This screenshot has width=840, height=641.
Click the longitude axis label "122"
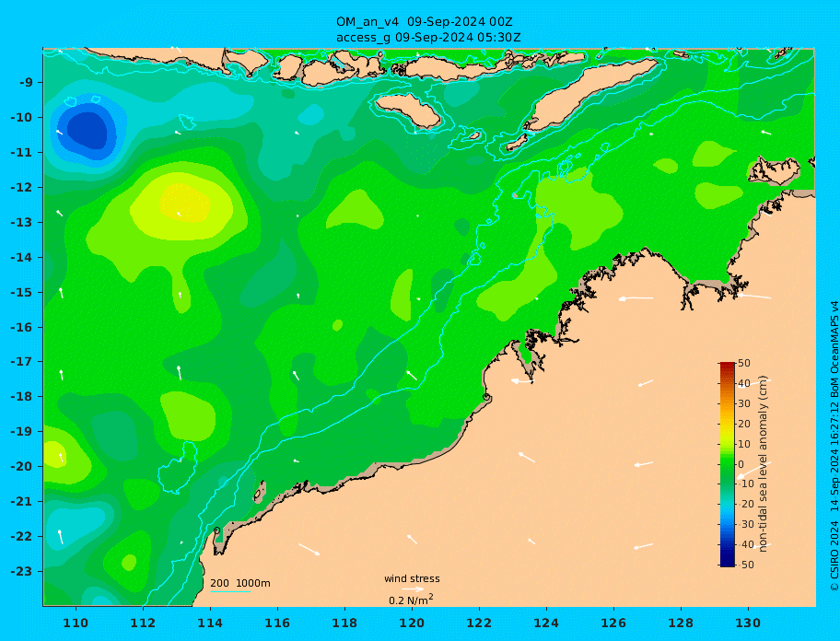pyautogui.click(x=479, y=623)
